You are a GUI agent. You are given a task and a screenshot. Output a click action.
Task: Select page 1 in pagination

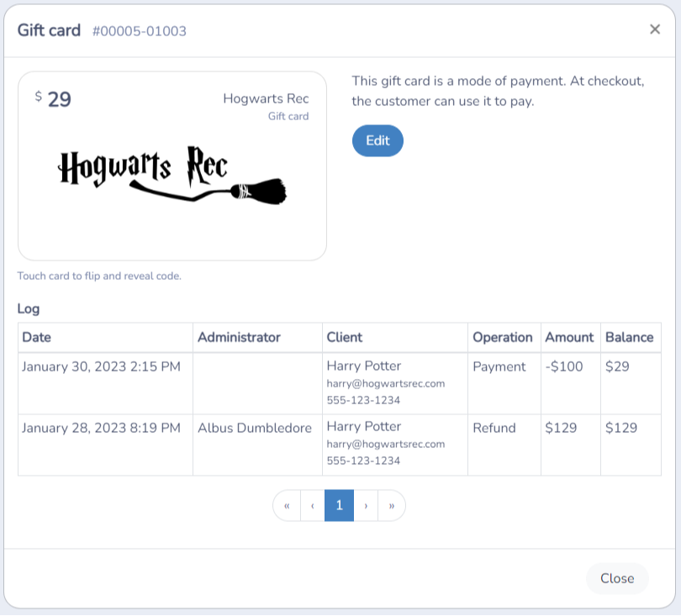pyautogui.click(x=339, y=506)
